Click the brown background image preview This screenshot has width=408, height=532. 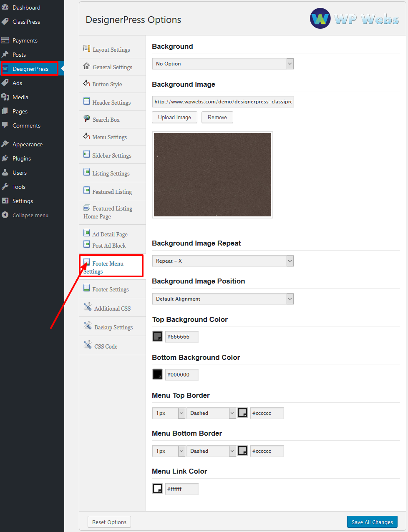[213, 175]
